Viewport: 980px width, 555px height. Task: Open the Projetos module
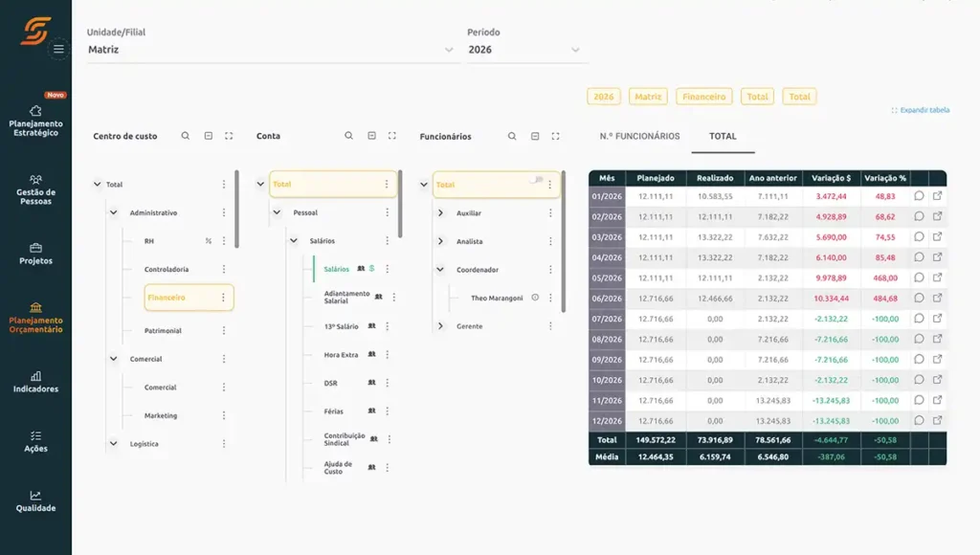[35, 254]
